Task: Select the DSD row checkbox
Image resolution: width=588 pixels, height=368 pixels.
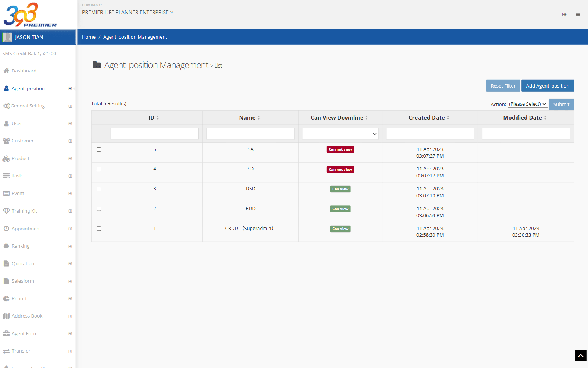Action: (99, 189)
